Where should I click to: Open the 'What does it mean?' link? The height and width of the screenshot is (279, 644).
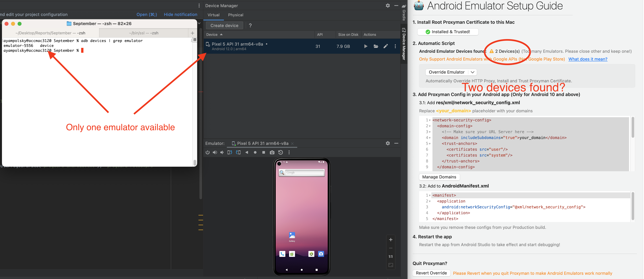pyautogui.click(x=588, y=59)
